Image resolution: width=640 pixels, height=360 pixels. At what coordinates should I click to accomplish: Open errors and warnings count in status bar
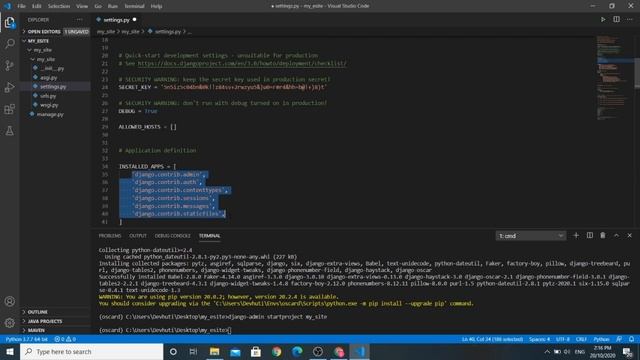click(65, 339)
